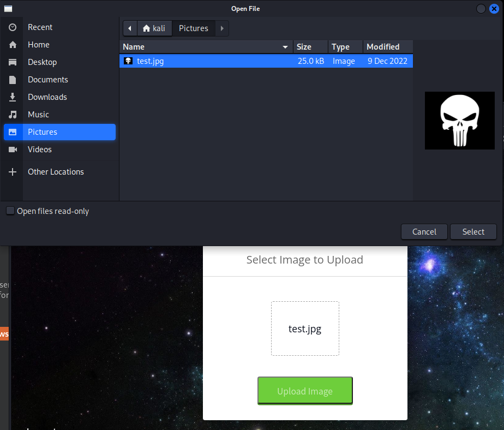The height and width of the screenshot is (430, 504).
Task: Click the window menu icon in title bar
Action: (x=8, y=9)
